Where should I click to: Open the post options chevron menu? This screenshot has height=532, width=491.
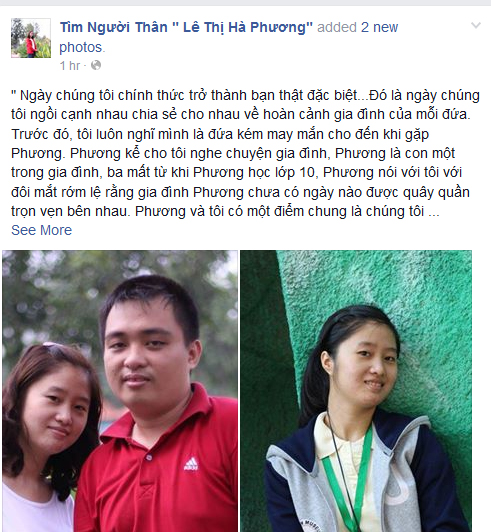(x=476, y=25)
